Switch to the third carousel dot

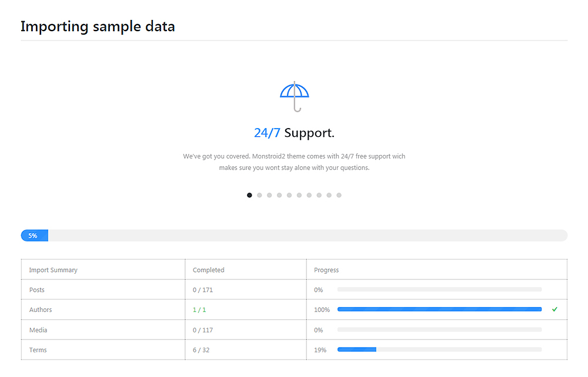[269, 195]
